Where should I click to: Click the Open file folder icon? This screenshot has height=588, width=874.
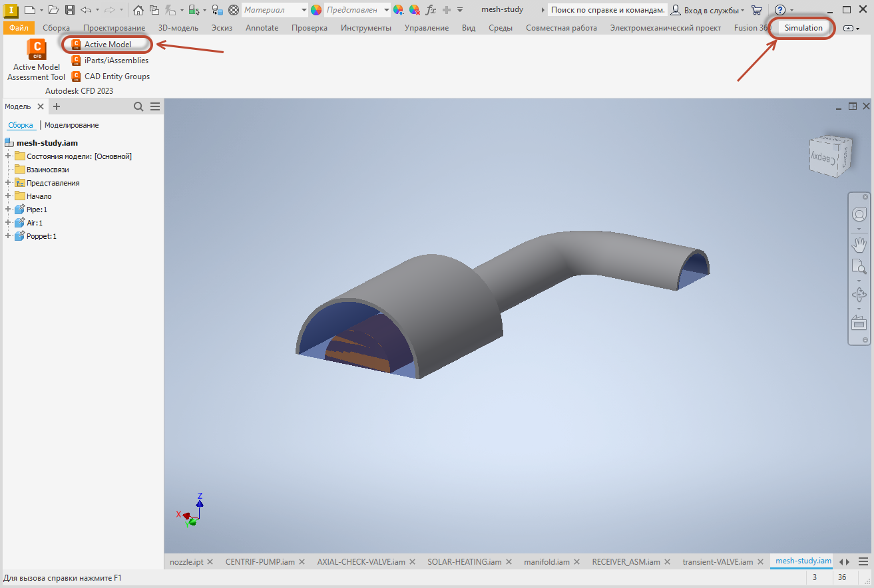tap(54, 10)
